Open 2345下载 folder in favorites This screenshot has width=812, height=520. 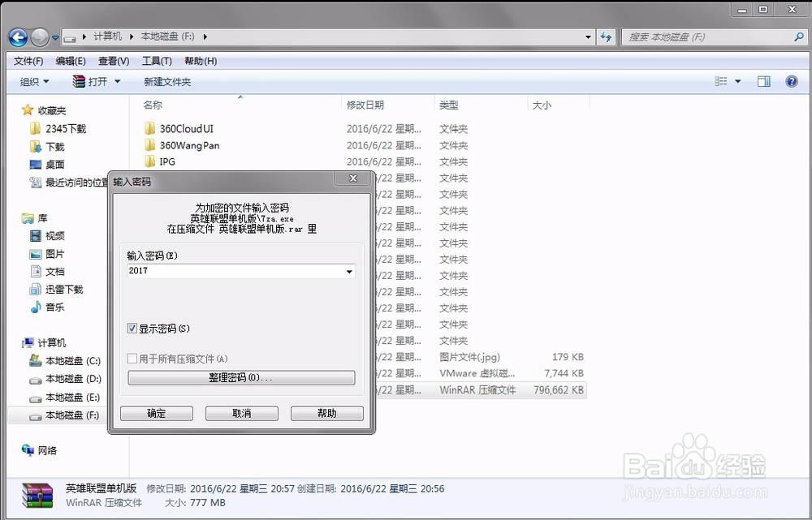58,128
